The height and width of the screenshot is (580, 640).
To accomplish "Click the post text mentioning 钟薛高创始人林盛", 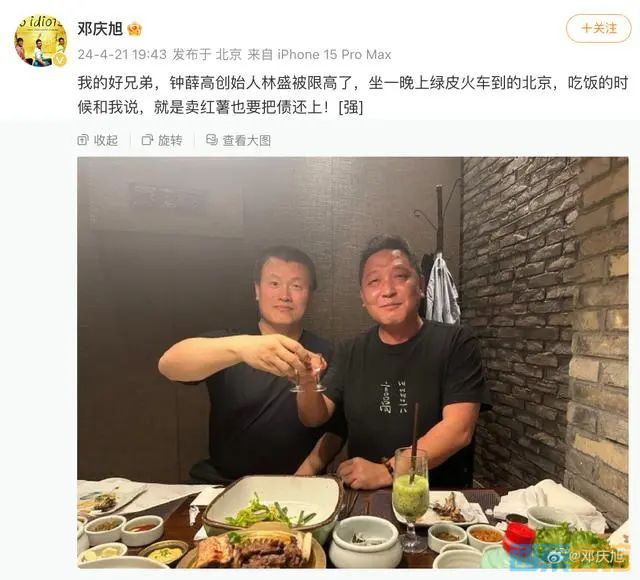I will point(353,95).
